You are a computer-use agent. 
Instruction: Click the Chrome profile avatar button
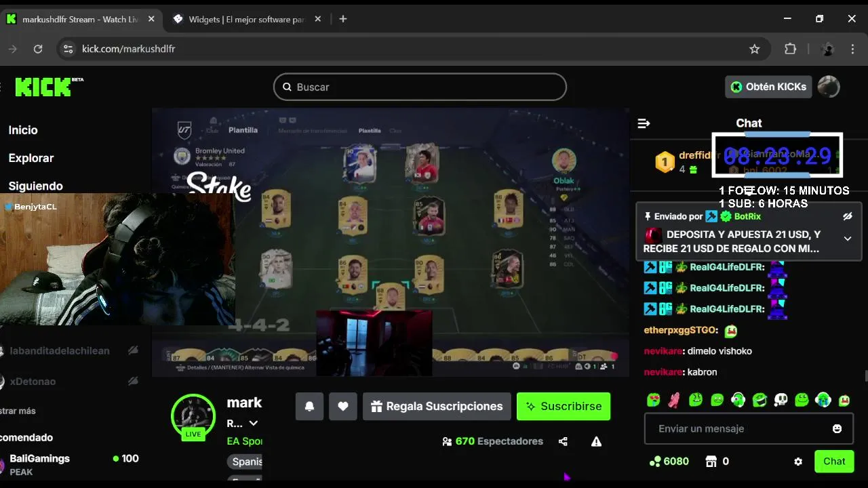pos(827,49)
